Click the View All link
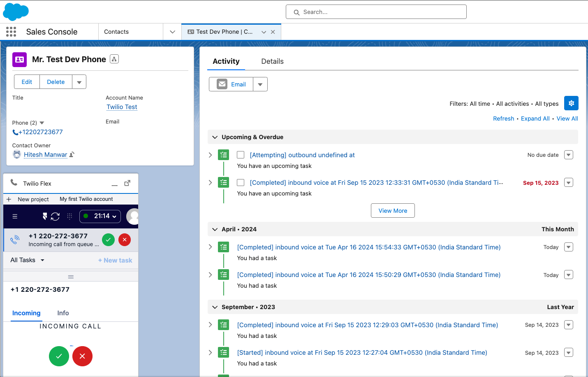This screenshot has width=588, height=377. [567, 119]
